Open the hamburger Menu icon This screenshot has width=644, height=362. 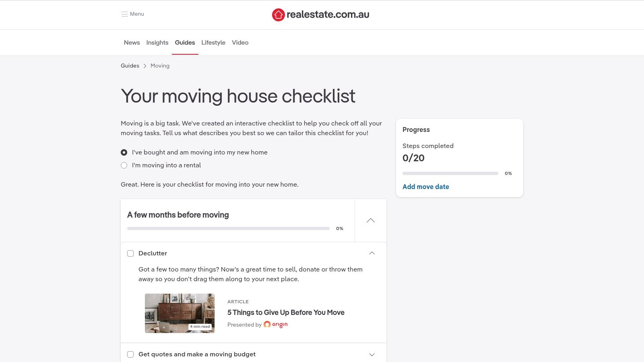[x=124, y=14]
